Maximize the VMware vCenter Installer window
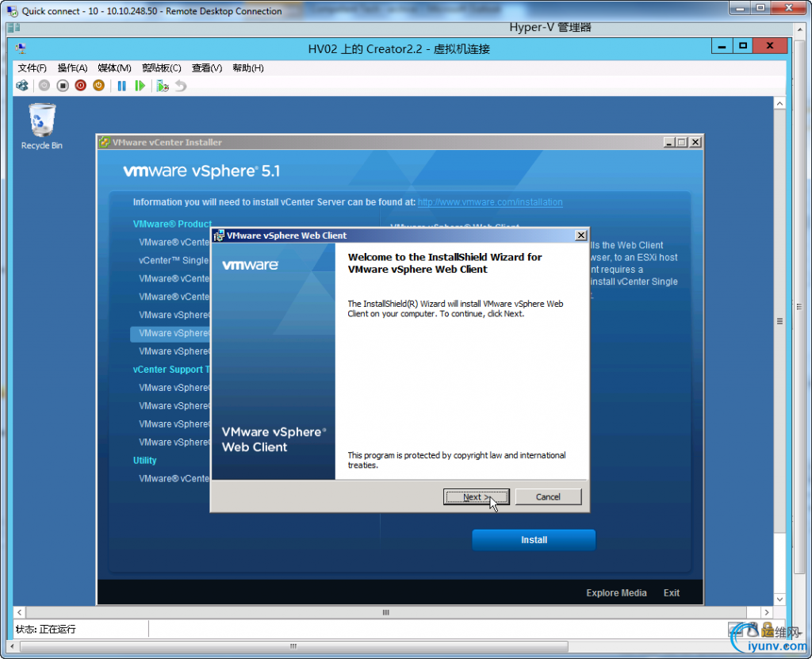 pos(682,142)
